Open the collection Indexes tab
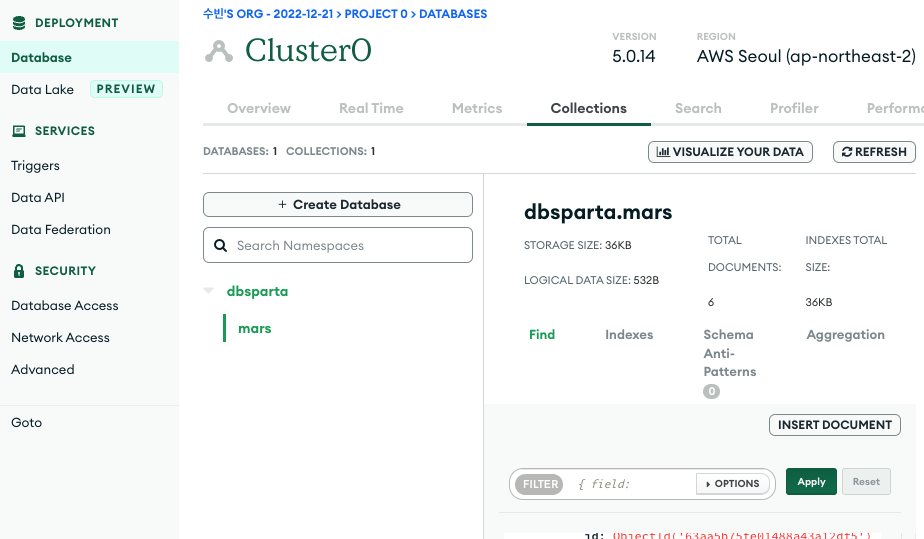This screenshot has height=539, width=924. [629, 335]
